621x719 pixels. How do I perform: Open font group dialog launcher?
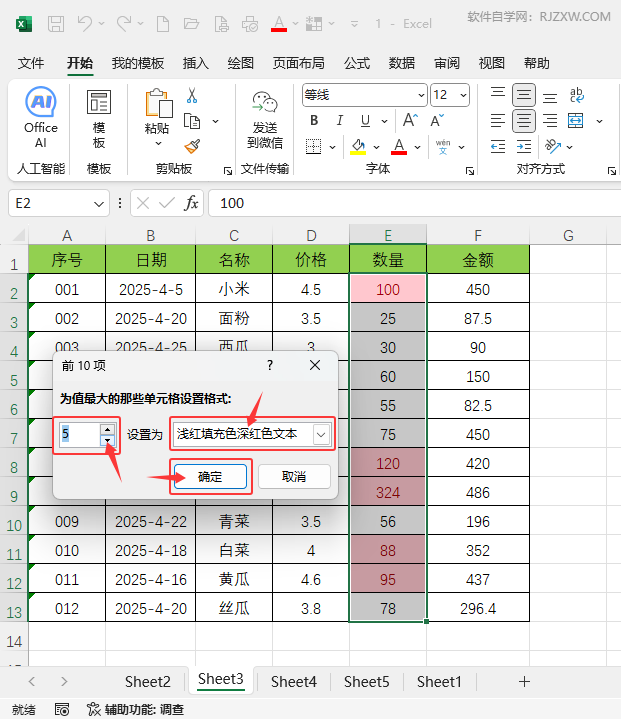pos(470,171)
